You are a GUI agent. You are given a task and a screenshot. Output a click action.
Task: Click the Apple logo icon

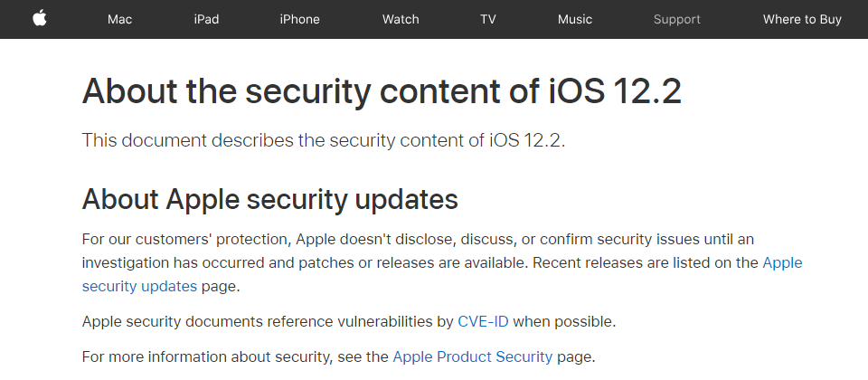(39, 19)
